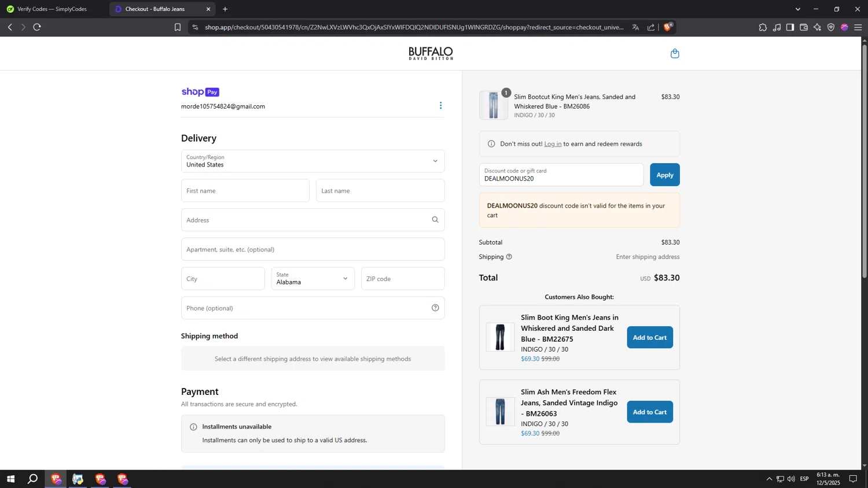Expand State dropdown showing Alabama
Screen dimensions: 868x488
click(x=313, y=279)
